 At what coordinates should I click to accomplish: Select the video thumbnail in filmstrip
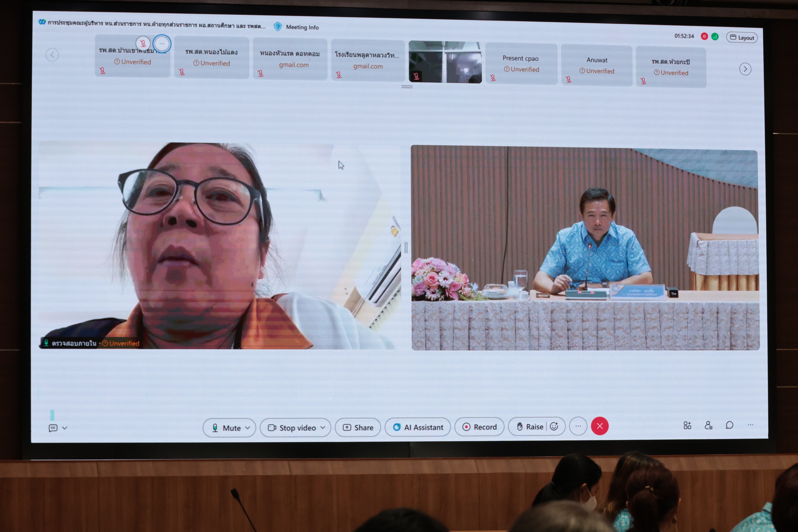(x=445, y=62)
